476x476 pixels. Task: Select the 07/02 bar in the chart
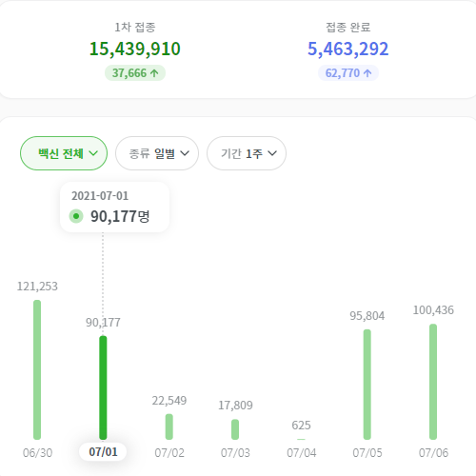pos(169,426)
